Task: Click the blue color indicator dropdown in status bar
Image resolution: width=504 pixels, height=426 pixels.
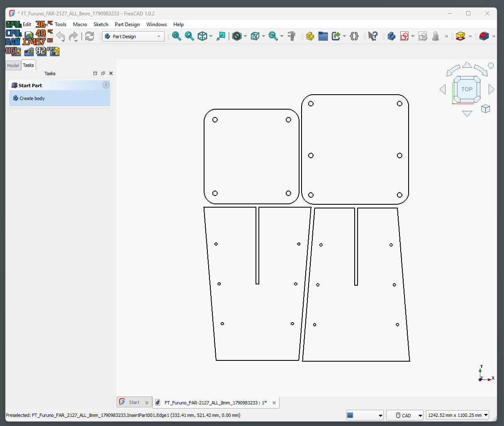Action: coord(365,415)
